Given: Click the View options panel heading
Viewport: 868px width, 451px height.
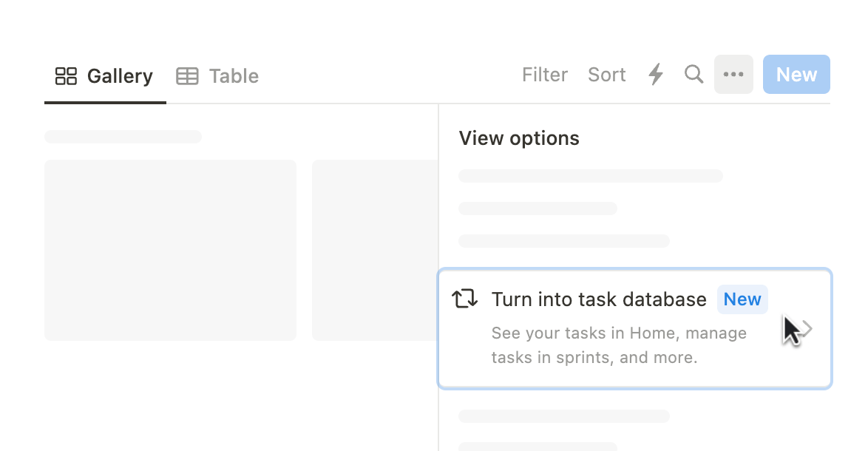Looking at the screenshot, I should pyautogui.click(x=519, y=138).
